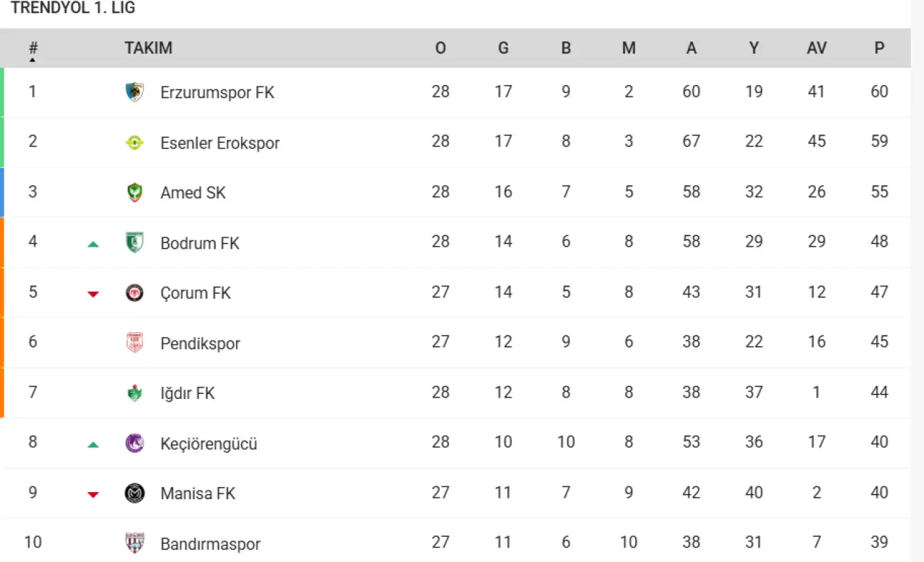The height and width of the screenshot is (562, 924).
Task: Click the Çorum FK club badge
Action: 135,293
